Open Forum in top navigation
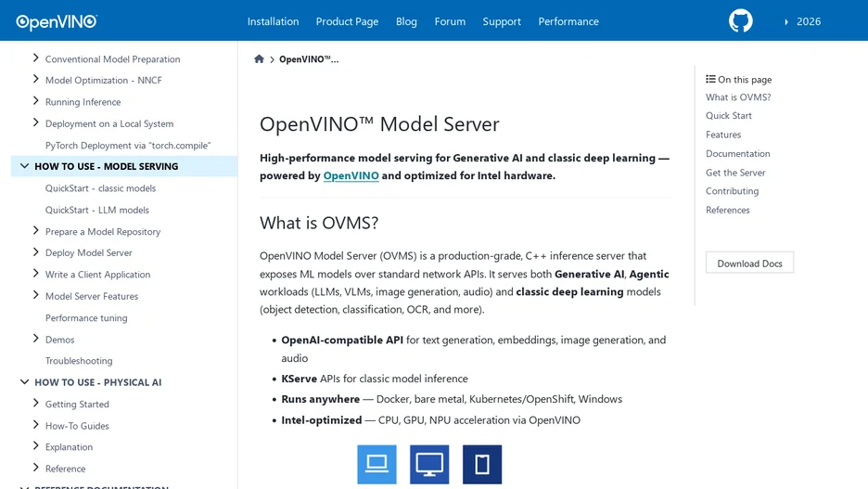Image resolution: width=868 pixels, height=489 pixels. [x=450, y=21]
